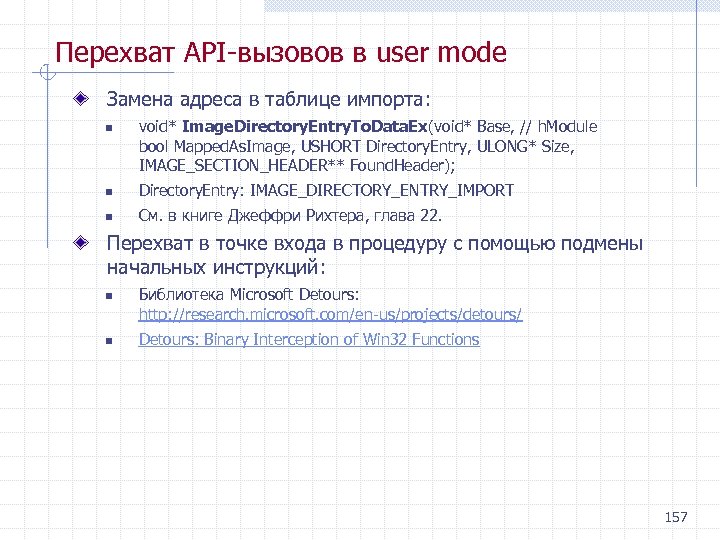The image size is (720, 540).
Task: Click the diamond bullet beside 'Замена адреса'
Action: (81, 98)
